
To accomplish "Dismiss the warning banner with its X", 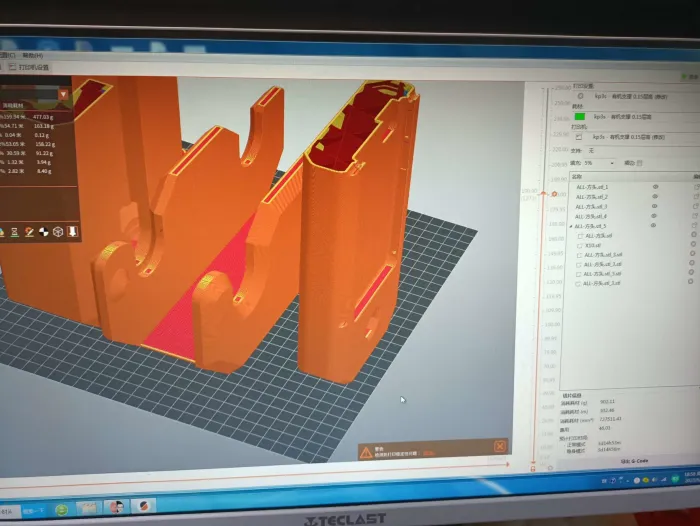I will [500, 446].
